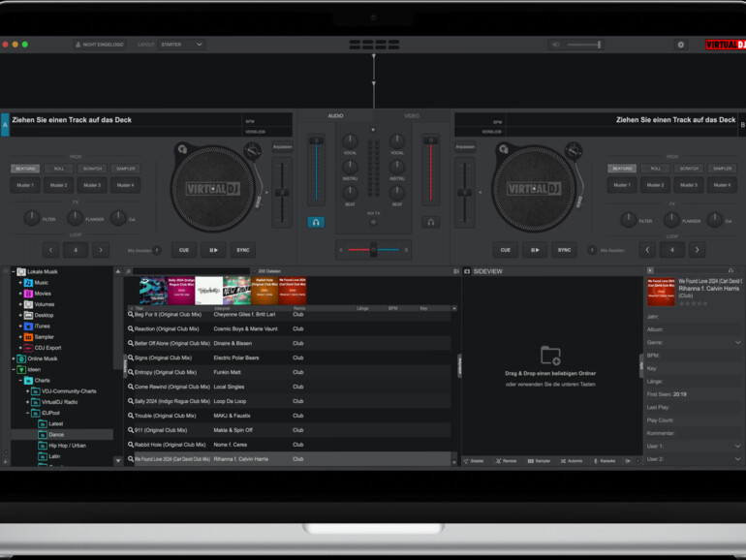Click the crossfader between decks A and B

click(374, 250)
